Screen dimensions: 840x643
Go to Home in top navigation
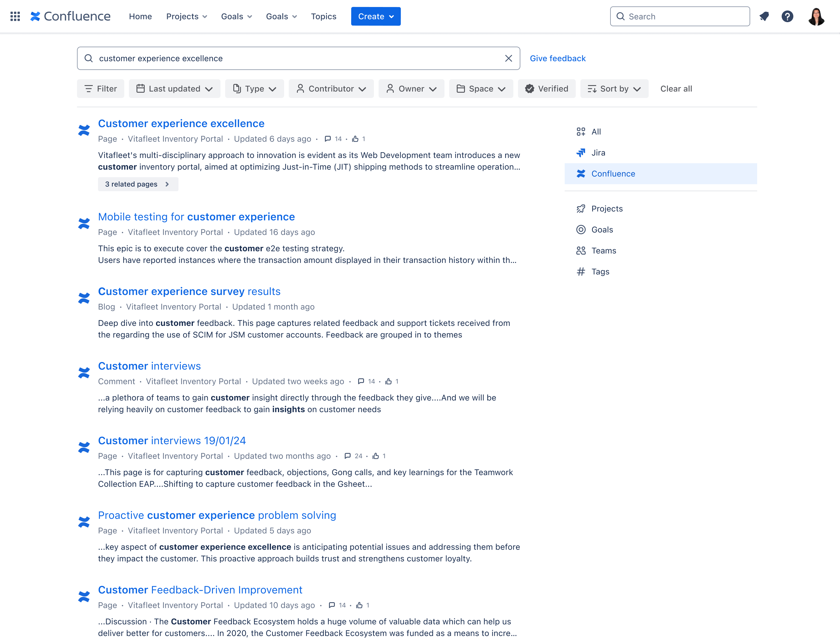tap(140, 16)
